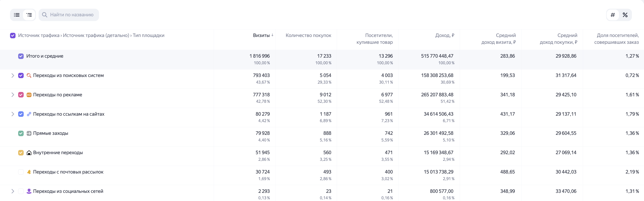Viewport: 644px width, 201px height.
Task: Expand Переходы по рекламе row
Action: [12, 95]
